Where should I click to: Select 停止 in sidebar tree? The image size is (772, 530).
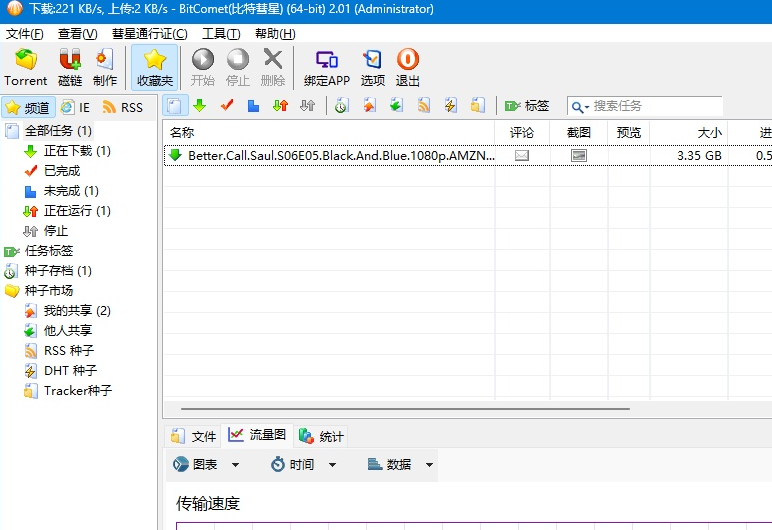[x=55, y=231]
